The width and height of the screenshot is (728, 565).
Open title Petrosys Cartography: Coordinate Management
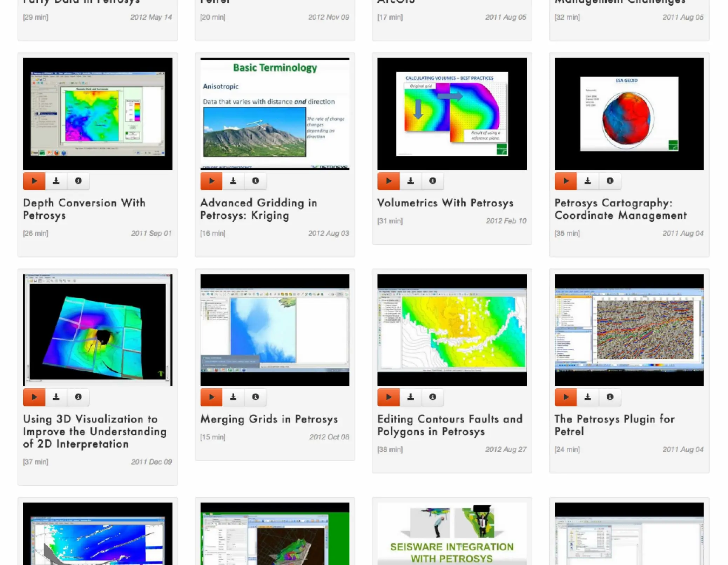[621, 209]
